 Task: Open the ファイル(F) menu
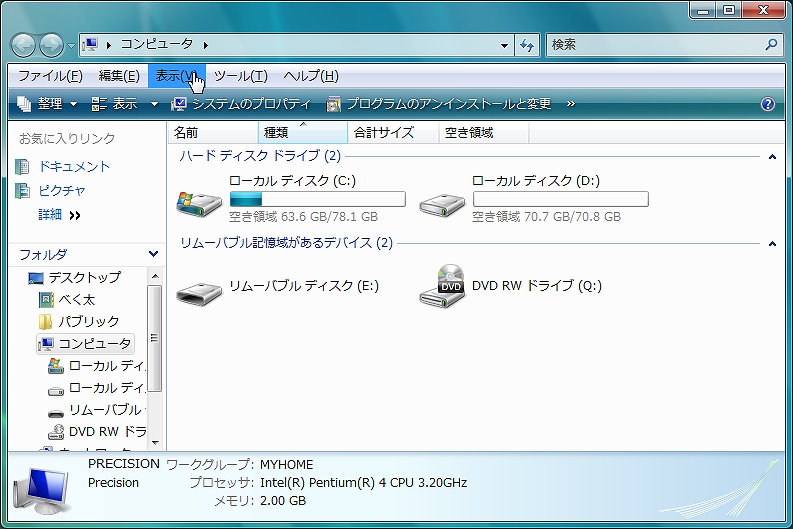50,76
